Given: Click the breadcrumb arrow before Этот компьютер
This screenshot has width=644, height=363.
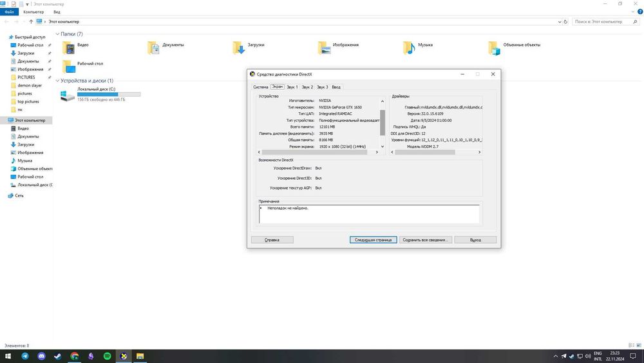Looking at the screenshot, I should click(45, 22).
